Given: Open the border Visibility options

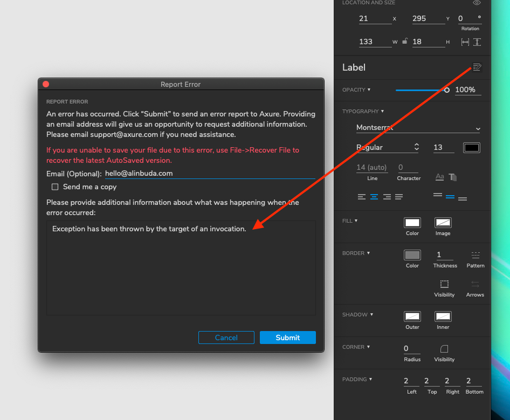Looking at the screenshot, I should pos(444,284).
